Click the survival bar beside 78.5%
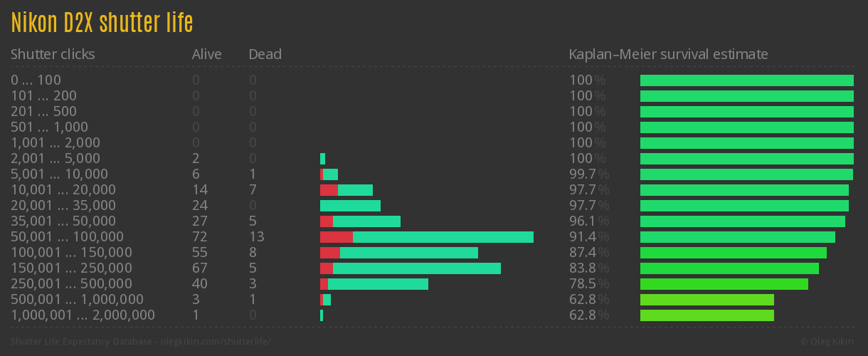Screen dimensions: 868x356 724,284
